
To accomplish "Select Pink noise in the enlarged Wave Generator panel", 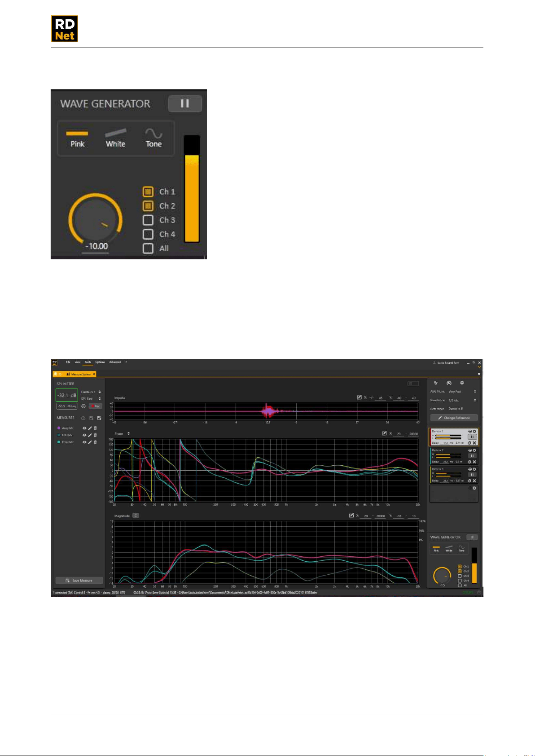I will point(77,139).
